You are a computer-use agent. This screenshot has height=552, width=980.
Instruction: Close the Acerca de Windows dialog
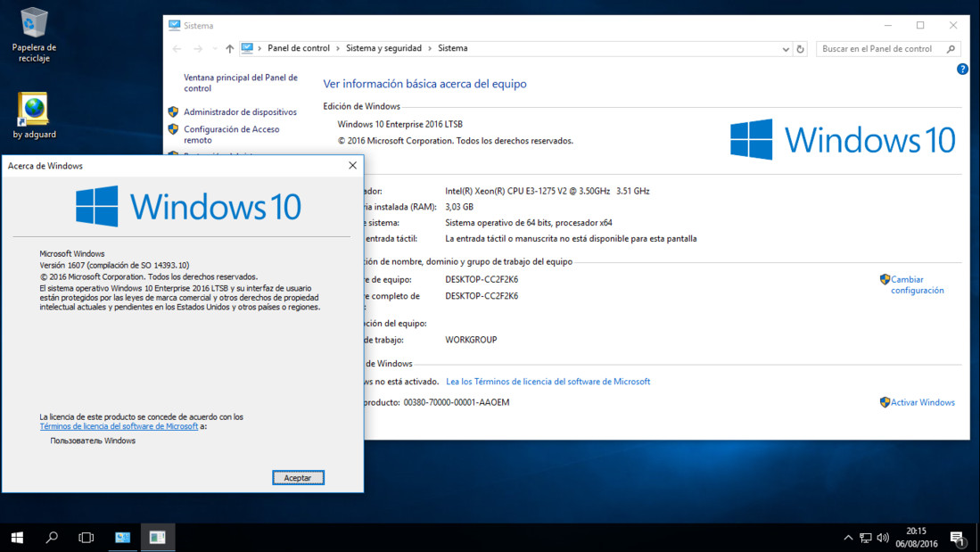[x=352, y=165]
